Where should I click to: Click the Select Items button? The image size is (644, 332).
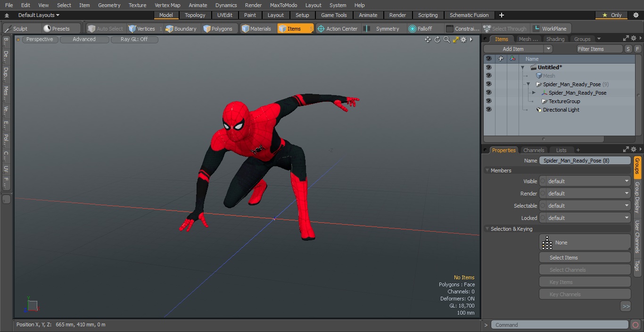point(585,258)
